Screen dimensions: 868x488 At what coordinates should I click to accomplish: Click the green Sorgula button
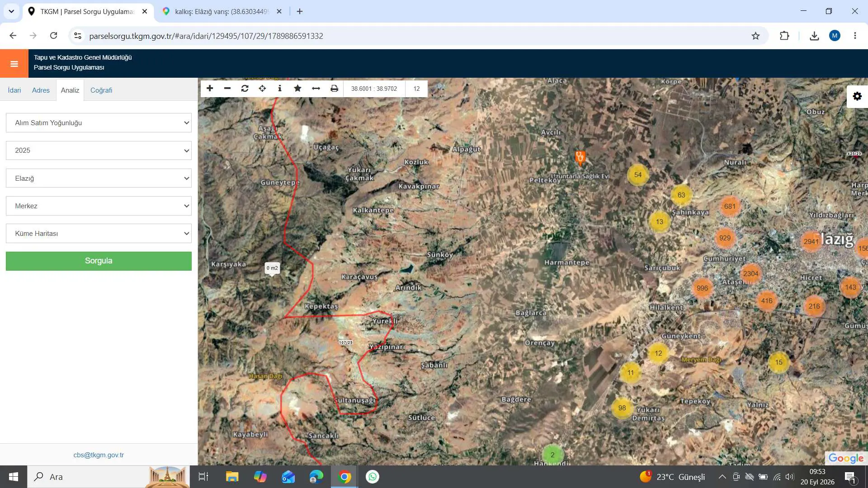click(99, 261)
